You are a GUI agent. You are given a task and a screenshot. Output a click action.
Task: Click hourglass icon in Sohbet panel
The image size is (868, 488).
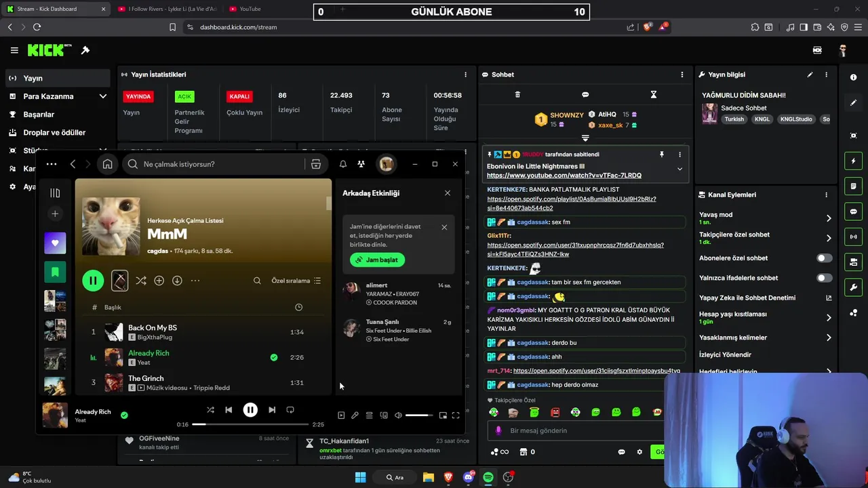click(654, 95)
